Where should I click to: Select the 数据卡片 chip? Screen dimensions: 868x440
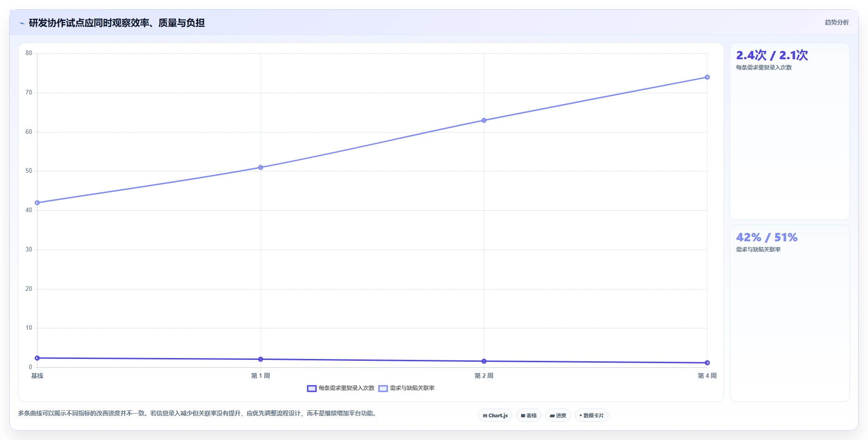pyautogui.click(x=591, y=415)
